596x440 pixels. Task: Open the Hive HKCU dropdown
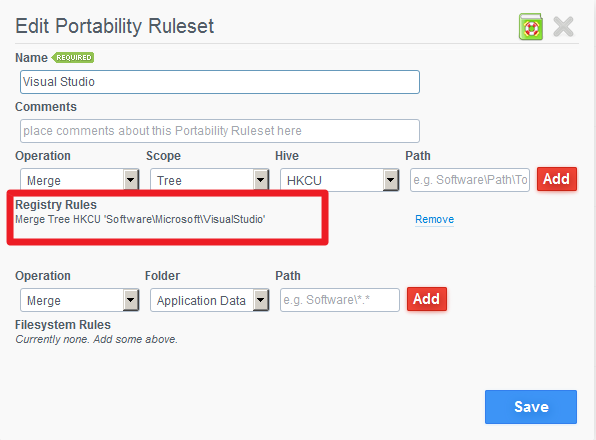pyautogui.click(x=339, y=180)
